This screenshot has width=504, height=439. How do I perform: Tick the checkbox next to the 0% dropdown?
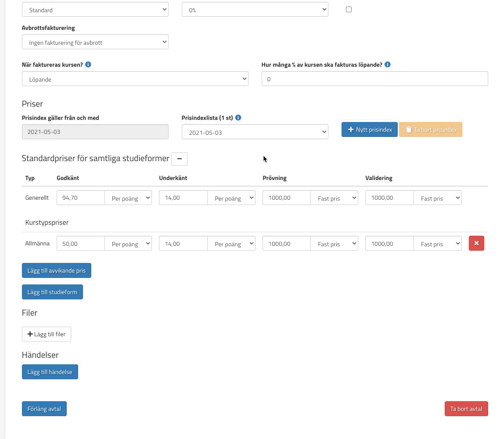click(349, 9)
